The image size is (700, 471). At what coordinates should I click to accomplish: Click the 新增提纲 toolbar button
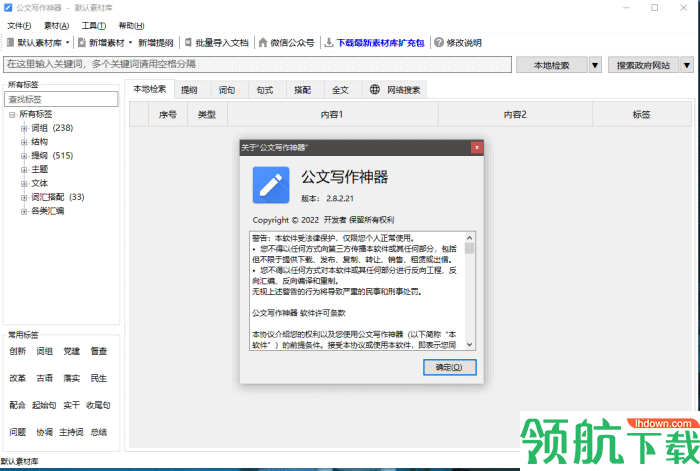tap(155, 43)
